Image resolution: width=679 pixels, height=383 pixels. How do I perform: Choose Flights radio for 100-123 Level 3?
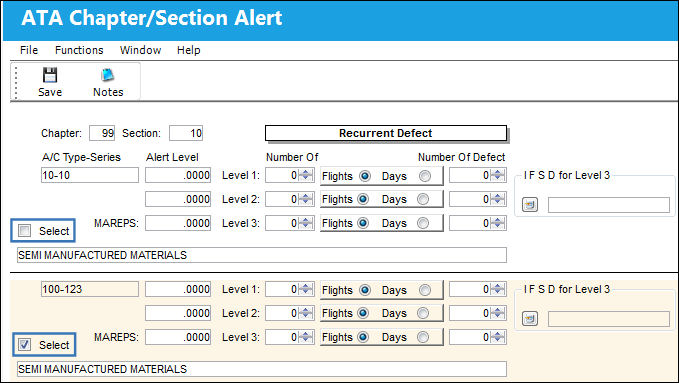pos(363,337)
